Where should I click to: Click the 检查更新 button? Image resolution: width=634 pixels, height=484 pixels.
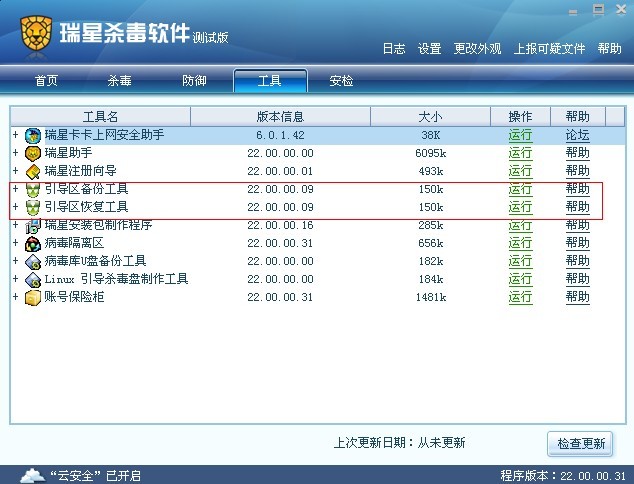pyautogui.click(x=580, y=444)
